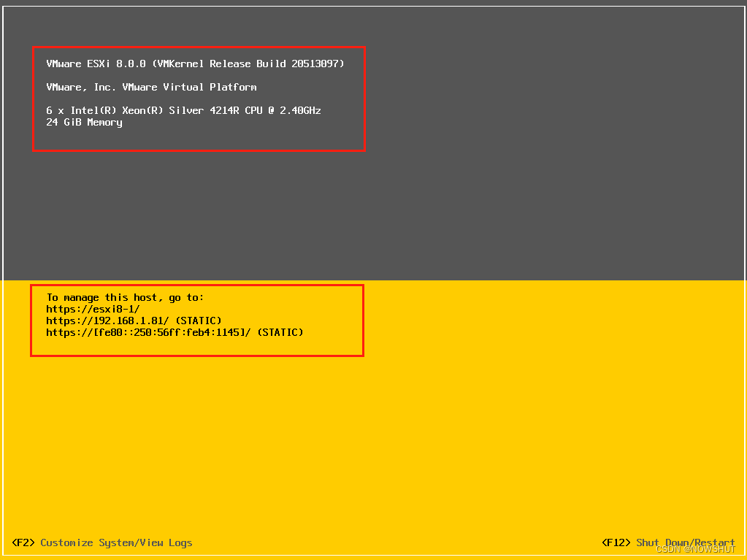Open the https://192.168.1.81/ management address

[x=134, y=321]
